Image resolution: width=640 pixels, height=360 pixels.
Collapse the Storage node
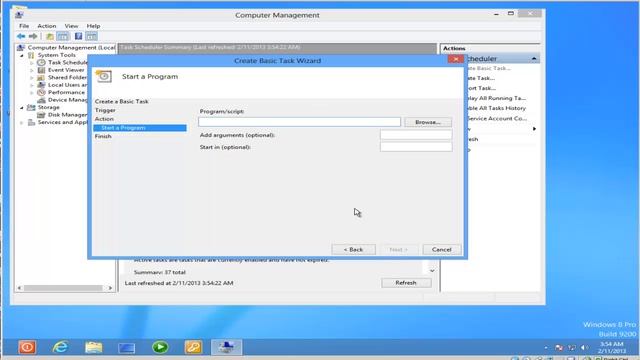tap(22, 107)
